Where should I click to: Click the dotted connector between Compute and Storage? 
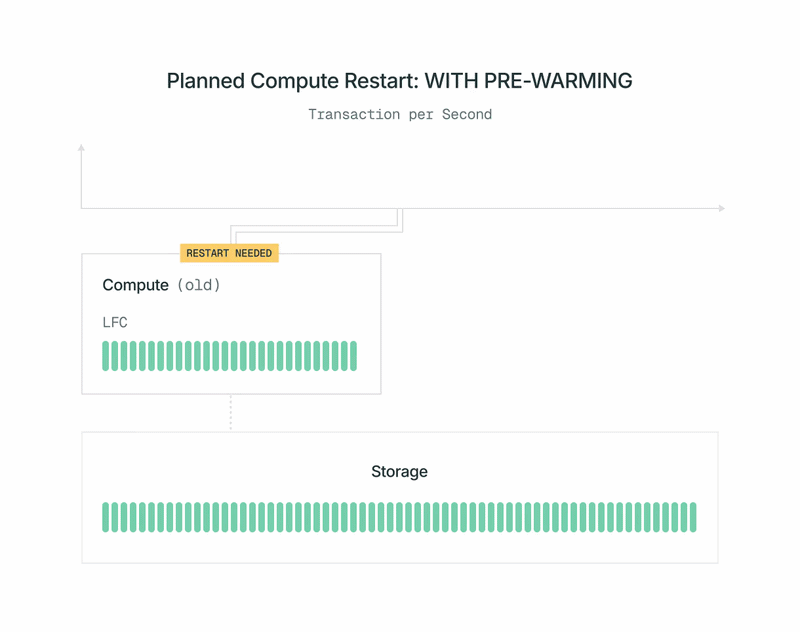click(x=230, y=412)
